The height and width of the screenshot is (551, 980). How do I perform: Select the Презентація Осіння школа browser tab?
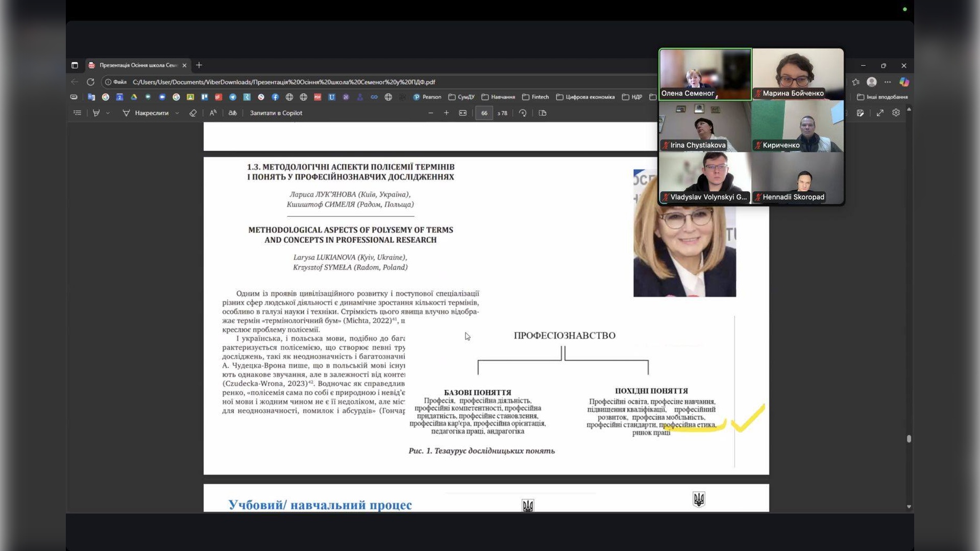coord(135,65)
